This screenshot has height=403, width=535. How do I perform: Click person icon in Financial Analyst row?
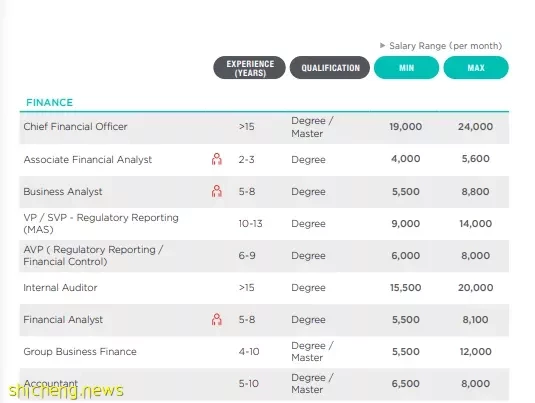tap(217, 319)
